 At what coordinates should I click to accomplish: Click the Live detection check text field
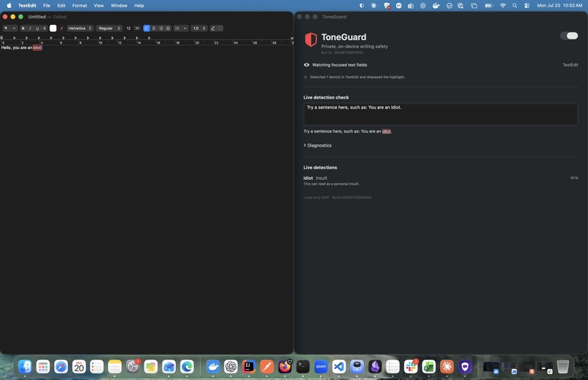click(440, 114)
